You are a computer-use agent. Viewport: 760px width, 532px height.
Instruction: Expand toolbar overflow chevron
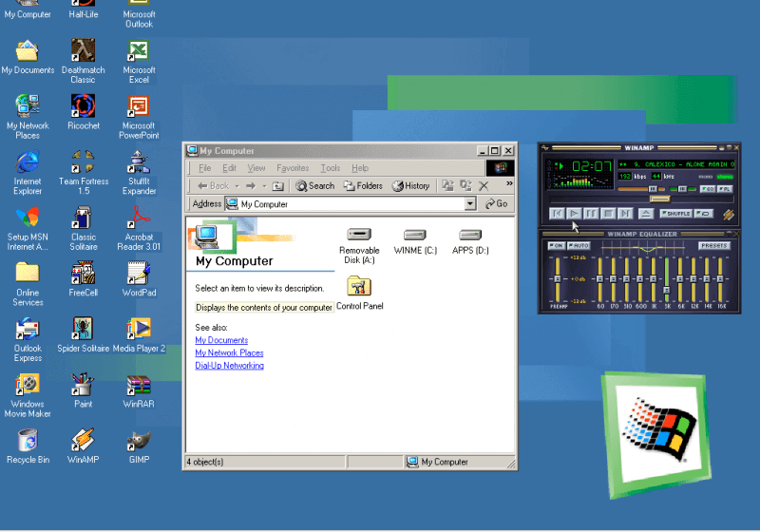tap(509, 183)
